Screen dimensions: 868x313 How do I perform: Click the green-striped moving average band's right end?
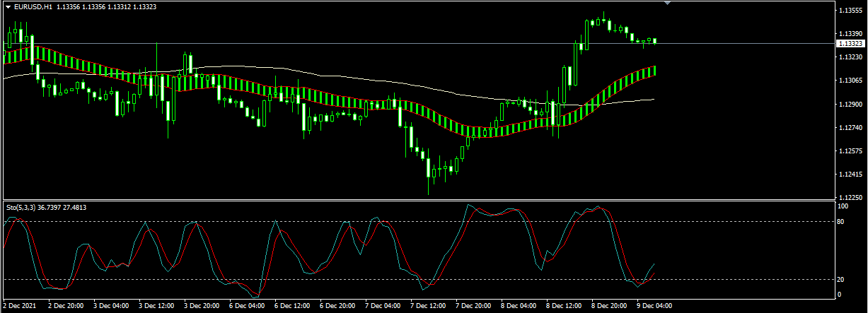click(x=654, y=71)
